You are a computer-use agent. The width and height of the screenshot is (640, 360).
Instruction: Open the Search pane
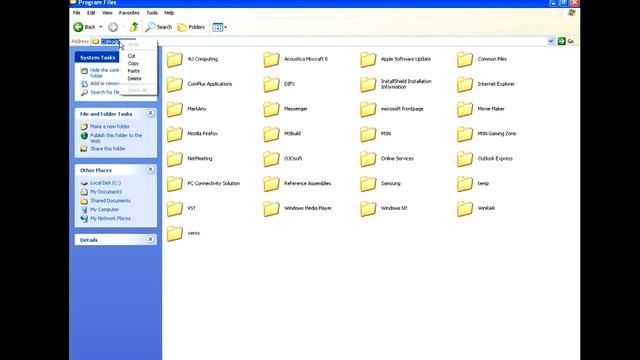click(x=159, y=27)
